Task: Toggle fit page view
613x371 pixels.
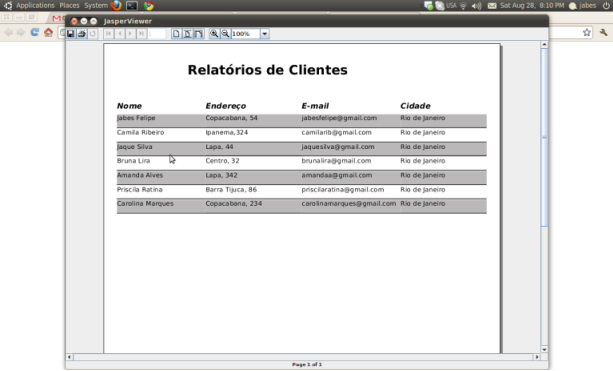Action: click(x=188, y=34)
